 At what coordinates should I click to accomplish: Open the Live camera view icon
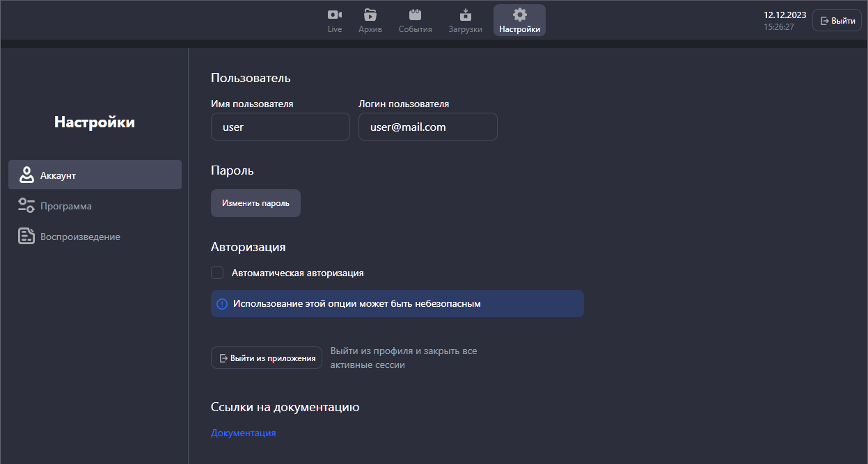(335, 15)
